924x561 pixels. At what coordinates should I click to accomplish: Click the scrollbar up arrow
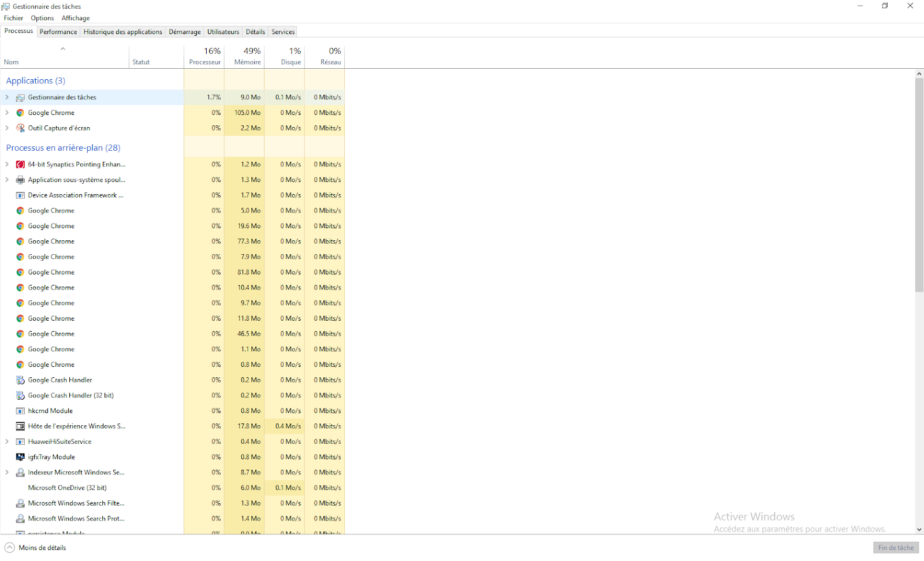[919, 74]
